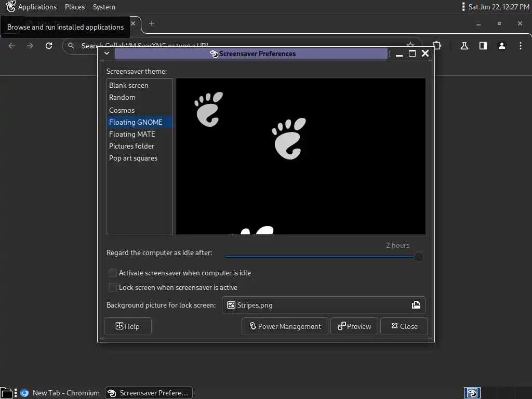The image size is (532, 399).
Task: Open the Places menu
Action: pos(75,7)
